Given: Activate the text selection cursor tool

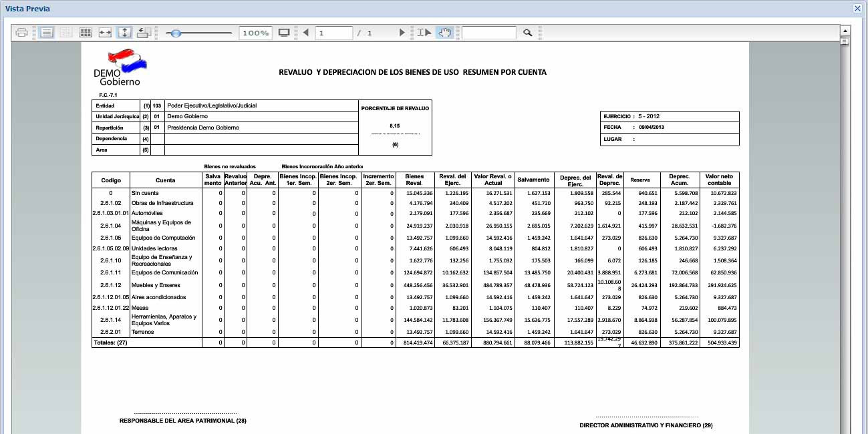Looking at the screenshot, I should pos(424,33).
